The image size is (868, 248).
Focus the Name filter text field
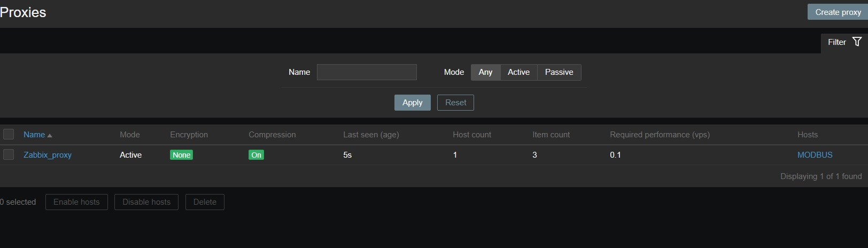[367, 72]
